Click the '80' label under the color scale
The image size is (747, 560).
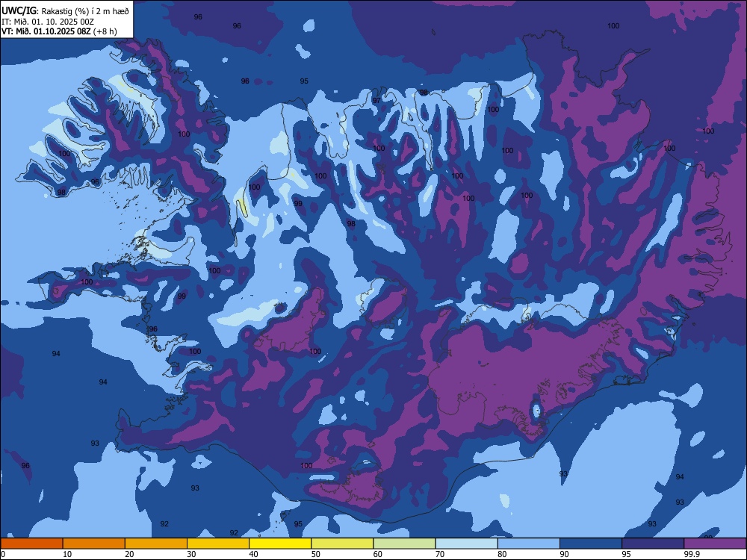502,554
